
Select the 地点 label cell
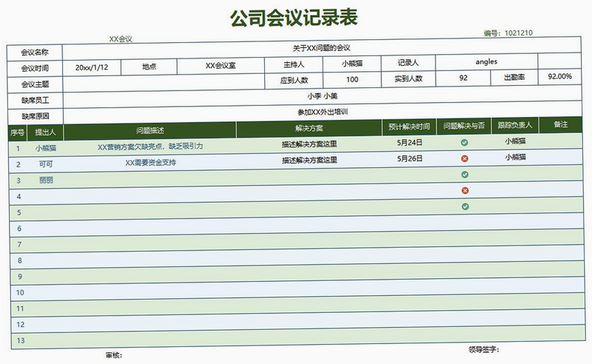(149, 67)
